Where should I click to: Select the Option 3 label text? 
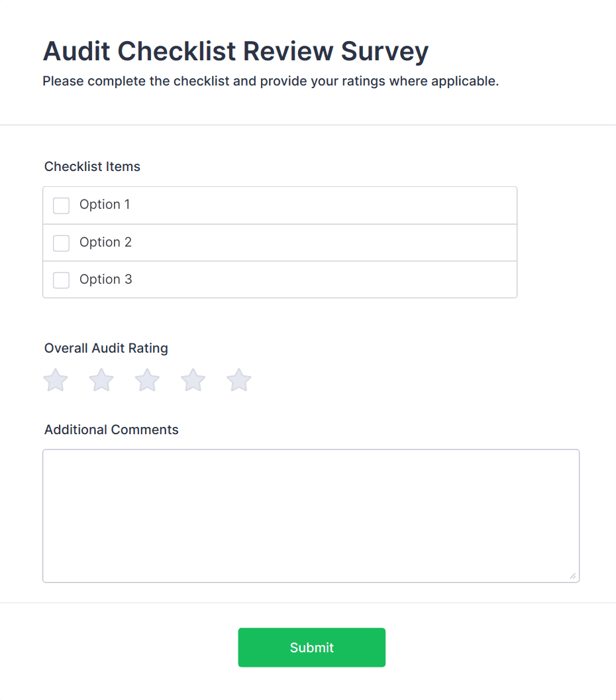point(105,279)
